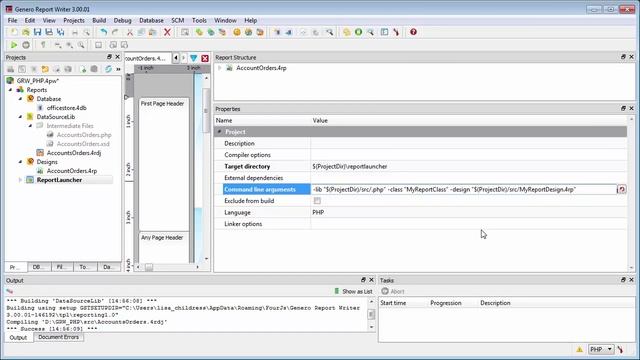The image size is (640, 360).
Task: Expand AccountOrders.4rp in Report Structure
Action: tap(220, 68)
